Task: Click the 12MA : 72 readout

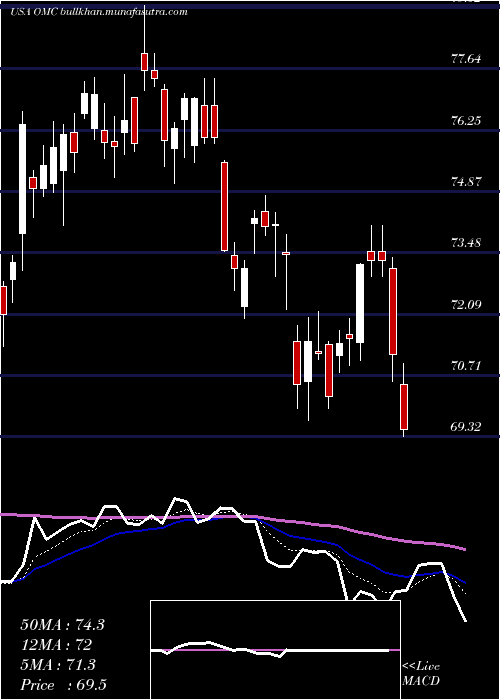Action: 56,645
